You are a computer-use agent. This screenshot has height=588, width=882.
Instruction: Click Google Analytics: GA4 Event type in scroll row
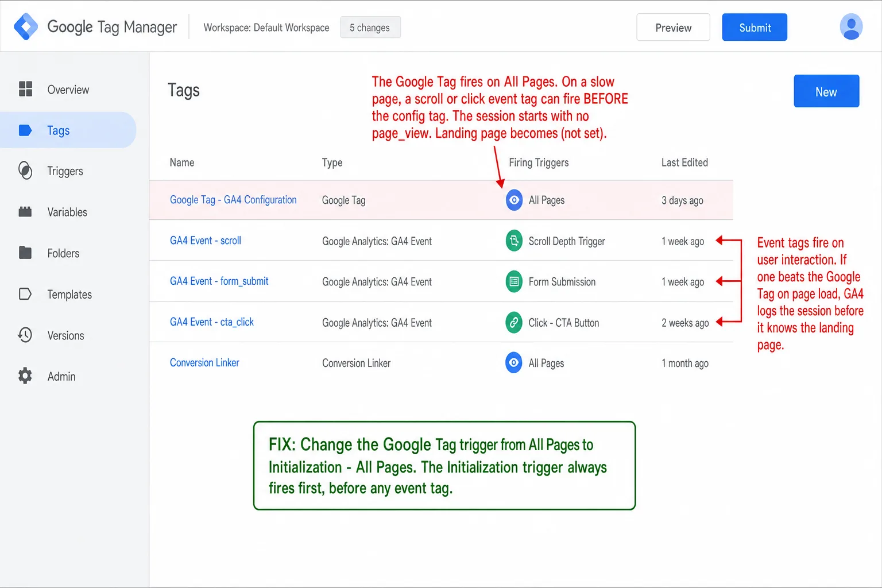coord(377,241)
